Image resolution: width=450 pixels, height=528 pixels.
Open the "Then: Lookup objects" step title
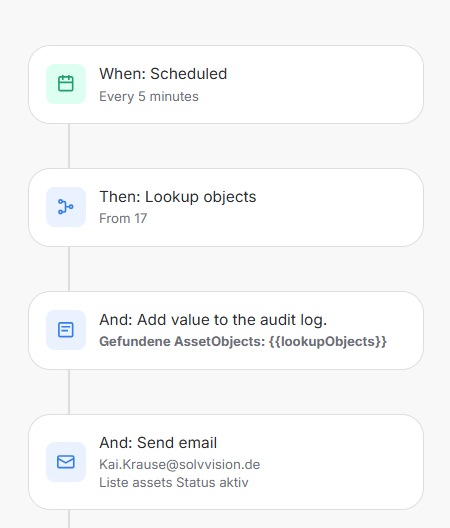click(x=178, y=197)
